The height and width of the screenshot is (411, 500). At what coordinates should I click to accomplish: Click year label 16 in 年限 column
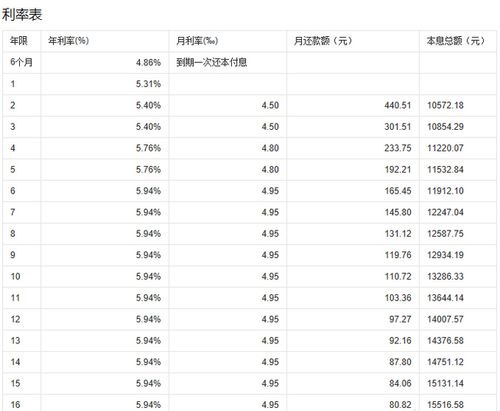(x=15, y=405)
